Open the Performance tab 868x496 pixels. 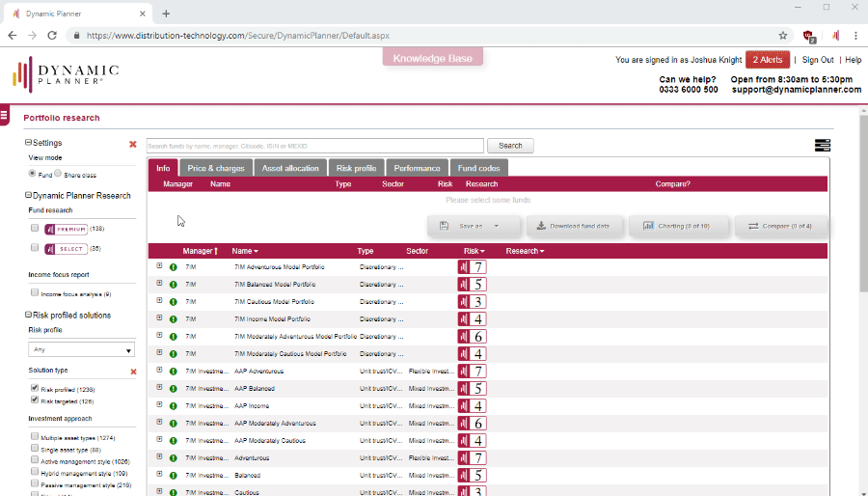417,168
